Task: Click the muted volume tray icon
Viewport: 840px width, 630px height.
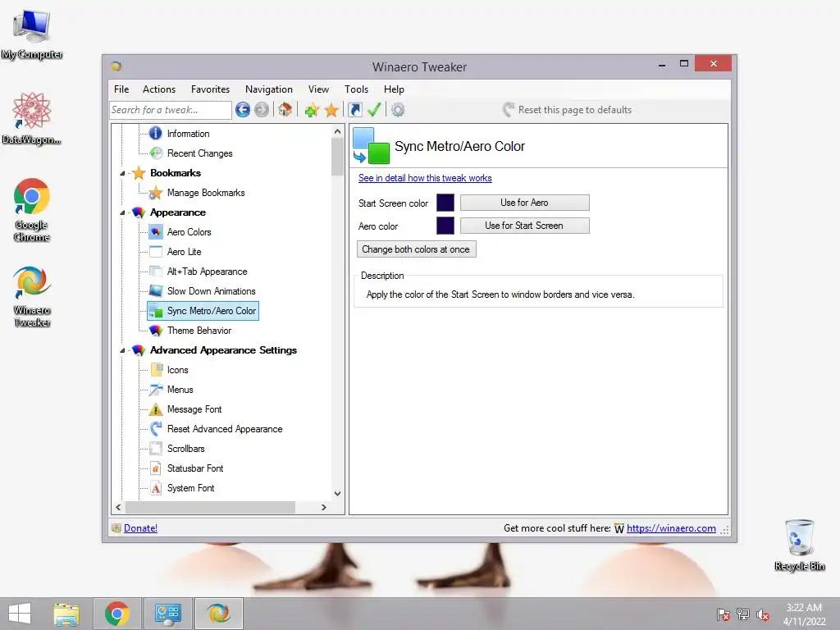Action: [x=763, y=614]
